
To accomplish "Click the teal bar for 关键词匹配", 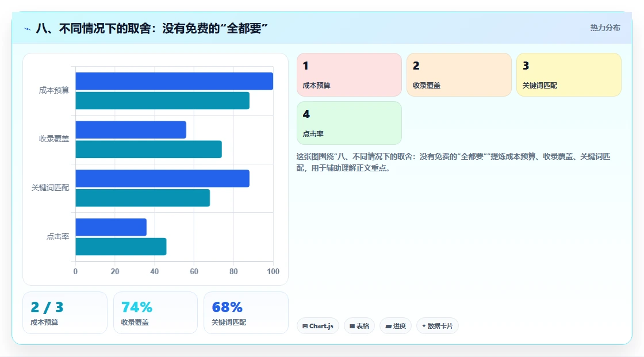I will 143,198.
